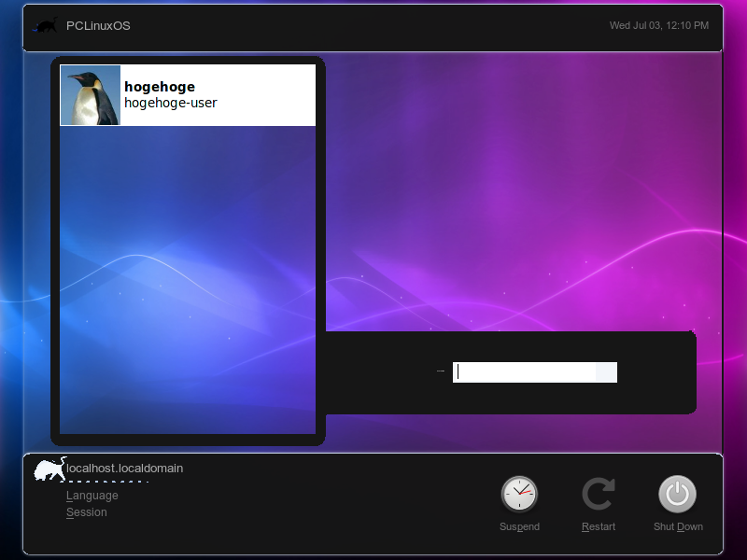The height and width of the screenshot is (560, 747).
Task: Expand options under localhost.localdomain
Action: 103,481
